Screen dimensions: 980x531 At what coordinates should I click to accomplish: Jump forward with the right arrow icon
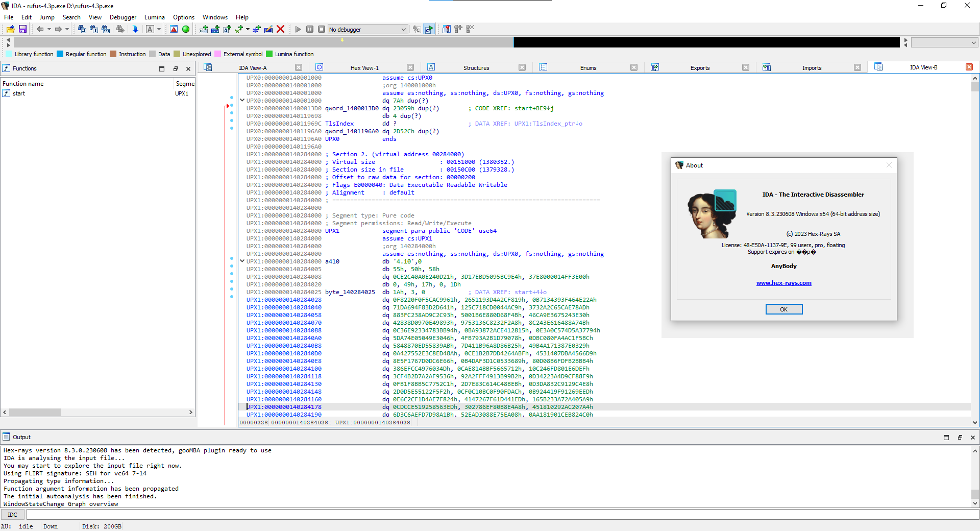[58, 29]
